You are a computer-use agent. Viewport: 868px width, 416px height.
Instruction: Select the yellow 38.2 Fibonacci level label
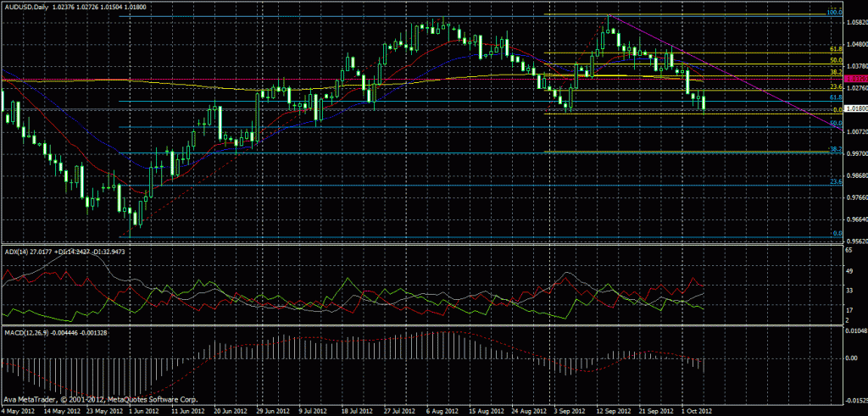834,73
